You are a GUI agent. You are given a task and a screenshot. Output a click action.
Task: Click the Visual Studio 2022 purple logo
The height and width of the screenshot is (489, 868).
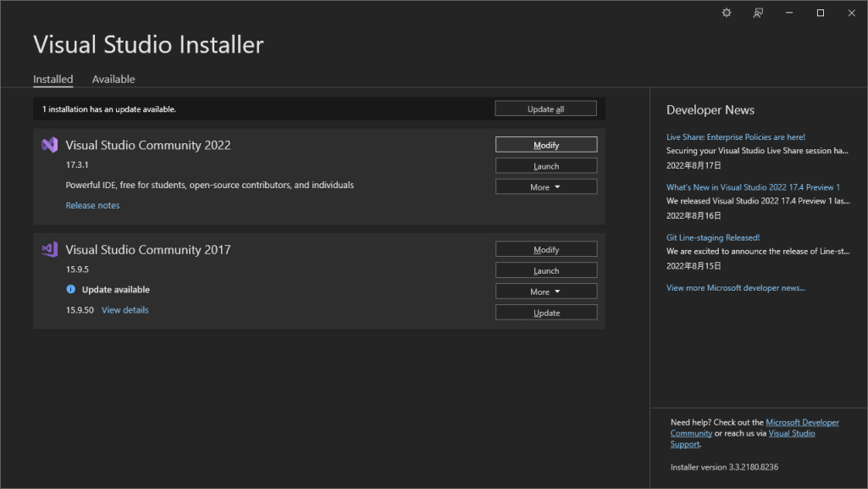click(49, 145)
